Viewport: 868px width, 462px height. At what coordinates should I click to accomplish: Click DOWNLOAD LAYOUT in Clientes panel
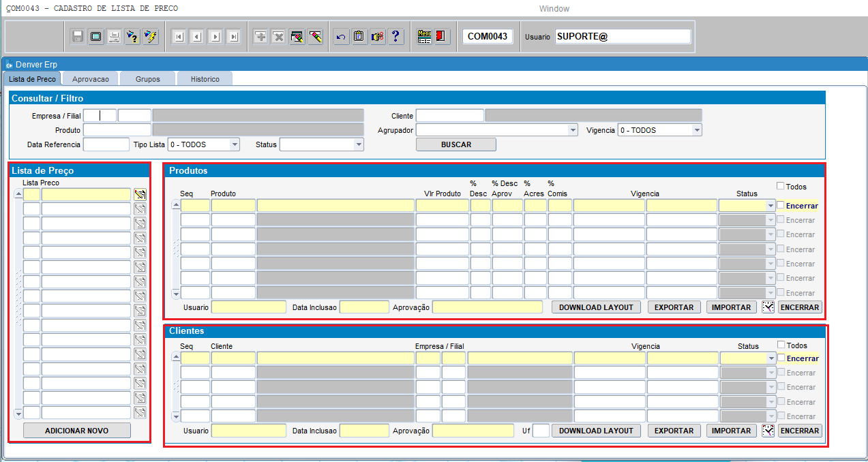tap(597, 431)
